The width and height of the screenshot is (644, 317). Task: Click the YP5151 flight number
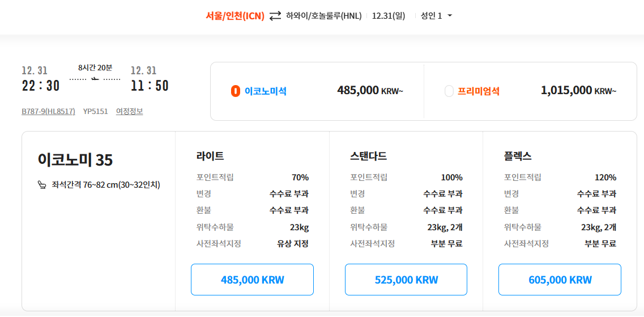pos(95,112)
